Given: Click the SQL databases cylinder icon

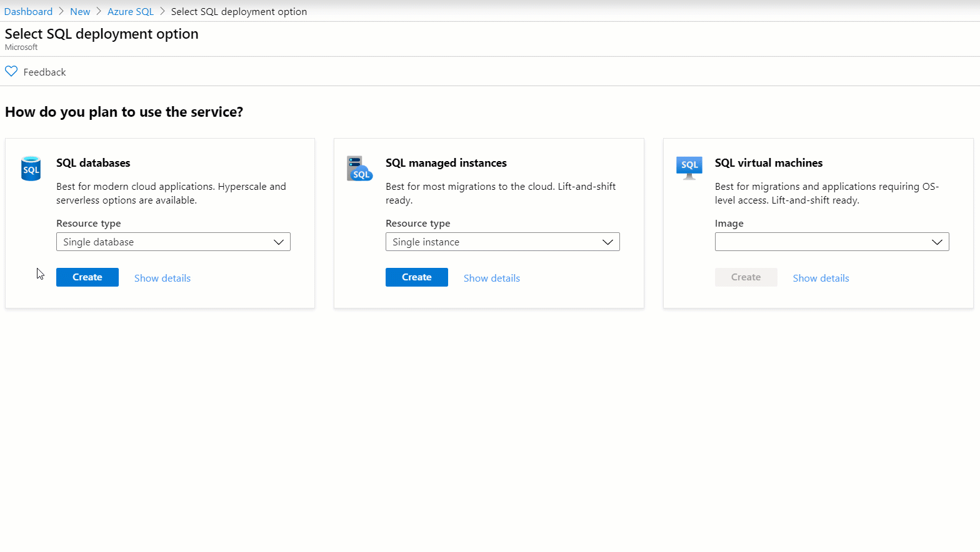Looking at the screenshot, I should pos(31,169).
